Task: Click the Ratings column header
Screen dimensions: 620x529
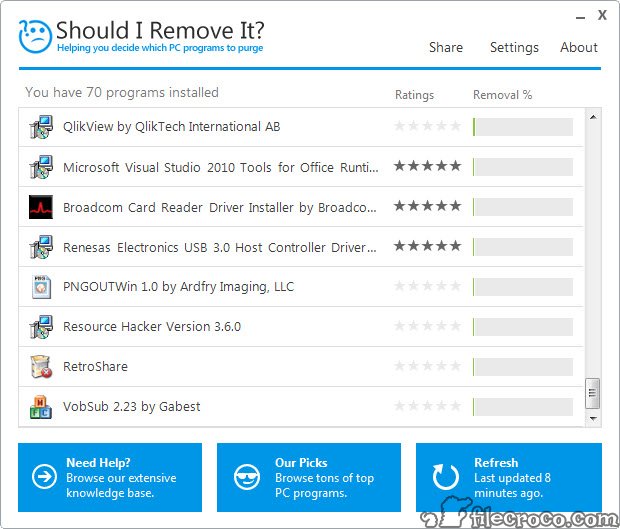Action: (414, 95)
